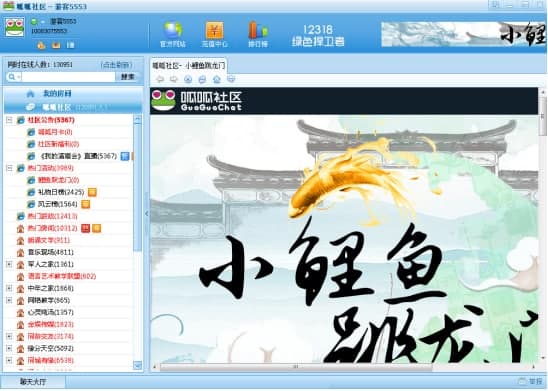Image resolution: width=548 pixels, height=391 pixels.
Task: Click the house icon beside 军人之家(1361)
Action: click(20, 264)
